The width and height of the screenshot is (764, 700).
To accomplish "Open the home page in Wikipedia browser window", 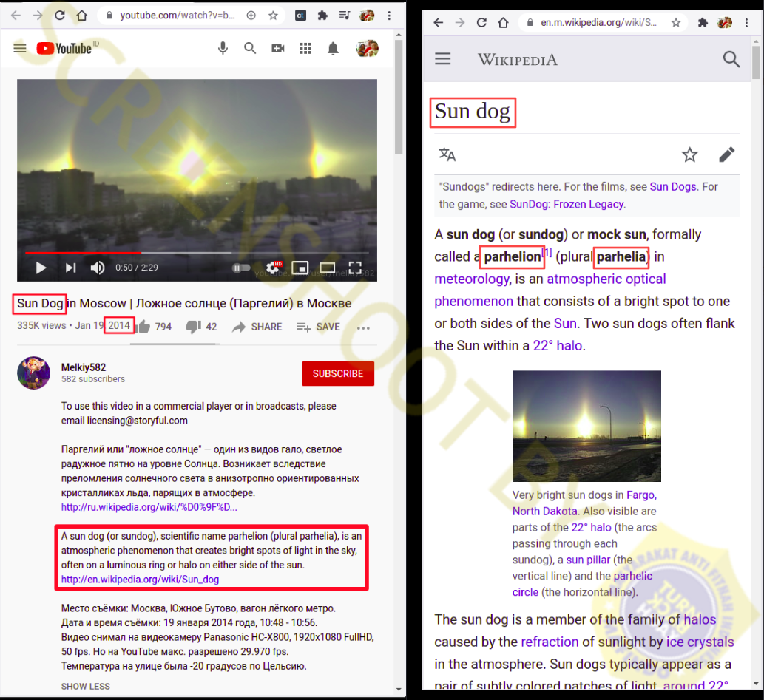I will (x=504, y=22).
